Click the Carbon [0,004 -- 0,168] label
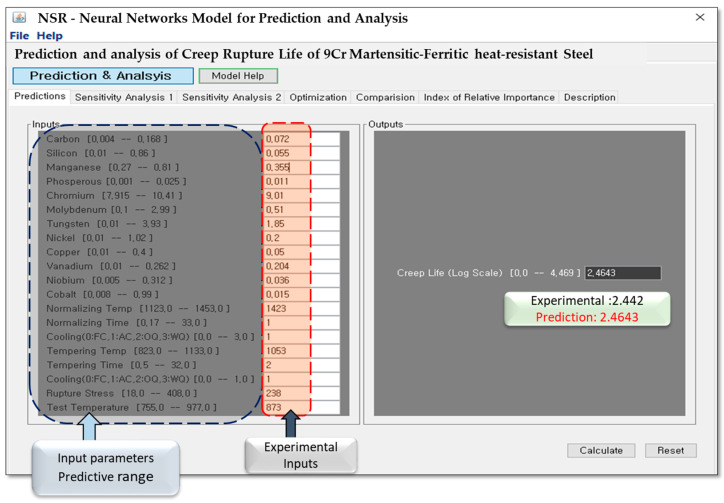Viewport: 724px width, 503px height. (107, 139)
